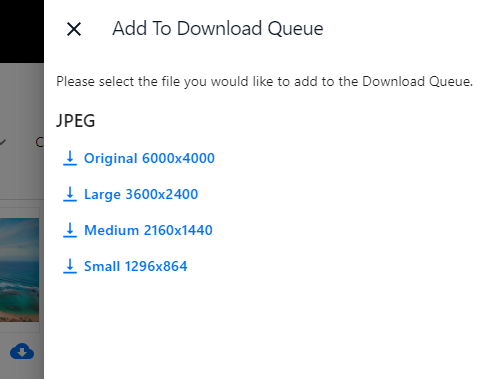502x379 pixels.
Task: Add Original 6000x4000 to the queue
Action: coord(149,158)
